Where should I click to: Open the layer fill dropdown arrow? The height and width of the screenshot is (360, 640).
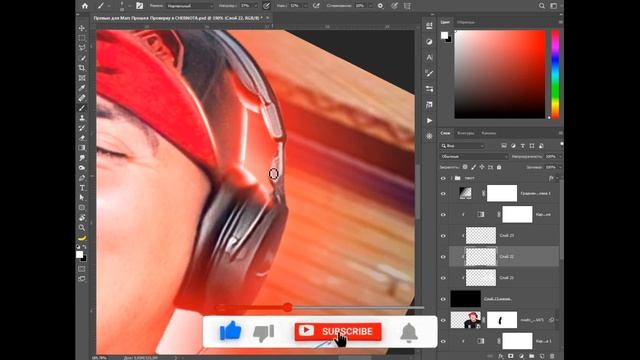[560, 167]
